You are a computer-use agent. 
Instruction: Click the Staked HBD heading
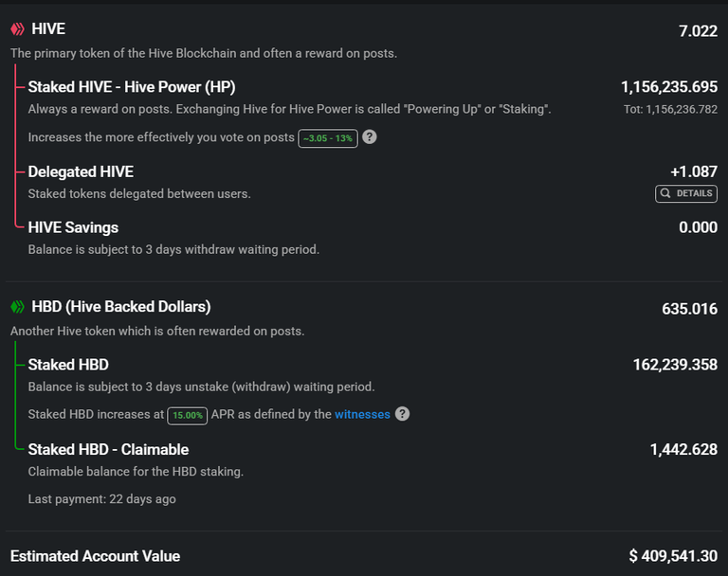pyautogui.click(x=68, y=365)
